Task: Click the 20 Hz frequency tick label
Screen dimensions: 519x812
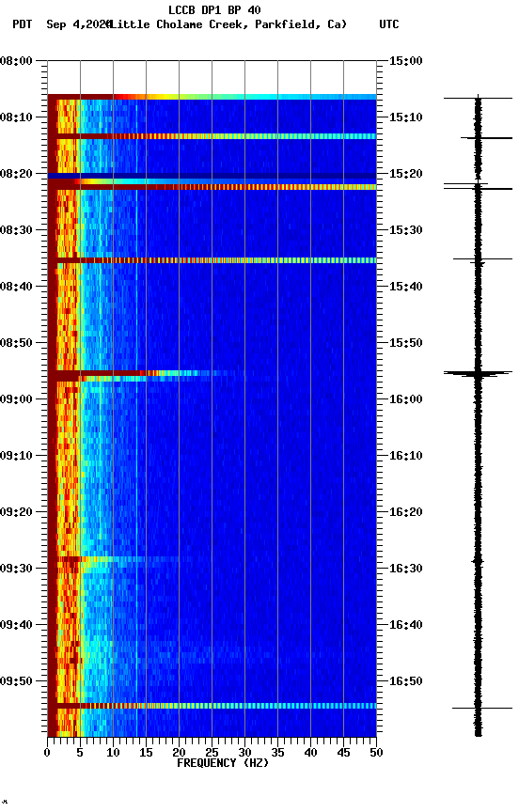Action: (x=179, y=753)
